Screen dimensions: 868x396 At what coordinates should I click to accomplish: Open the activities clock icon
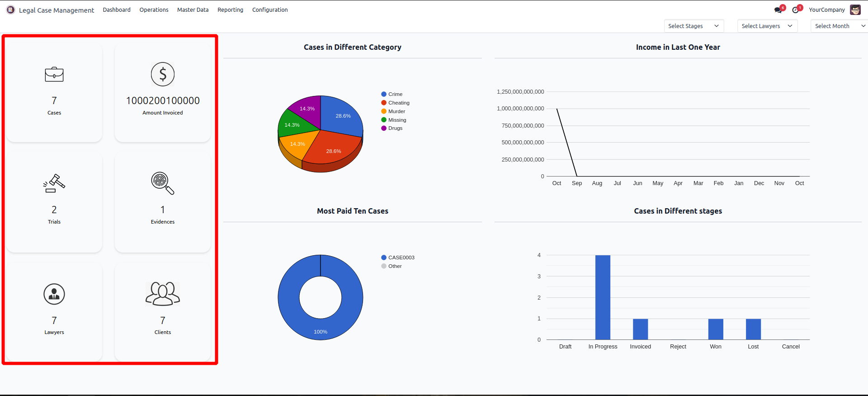click(x=796, y=10)
